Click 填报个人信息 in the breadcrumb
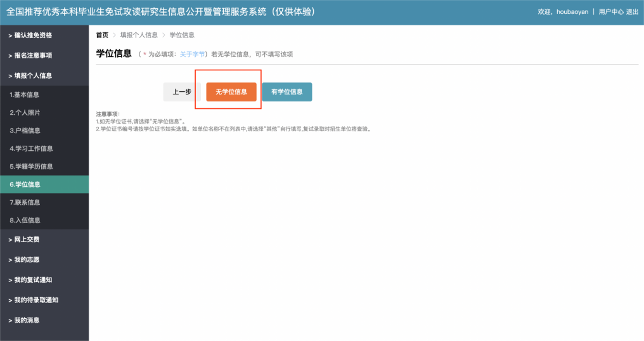The height and width of the screenshot is (341, 644). (x=139, y=35)
